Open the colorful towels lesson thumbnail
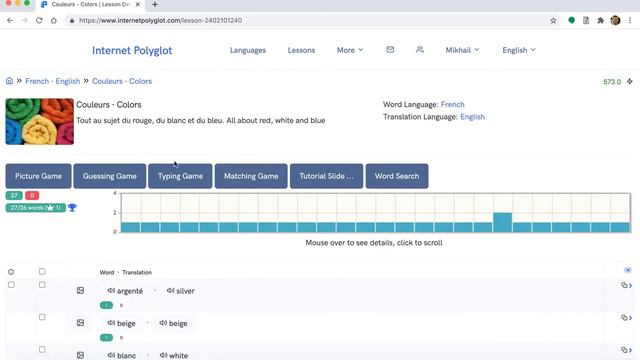640x360 pixels. [40, 122]
